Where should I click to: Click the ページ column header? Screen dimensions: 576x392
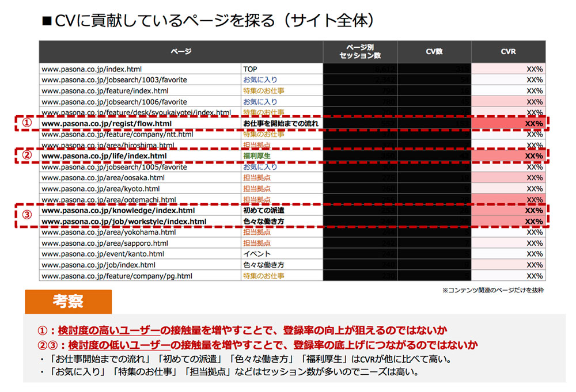[180, 52]
